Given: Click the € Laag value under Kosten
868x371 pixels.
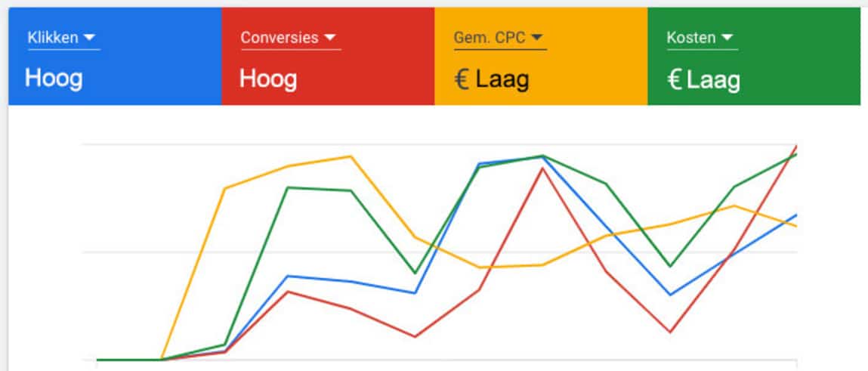Looking at the screenshot, I should click(704, 81).
